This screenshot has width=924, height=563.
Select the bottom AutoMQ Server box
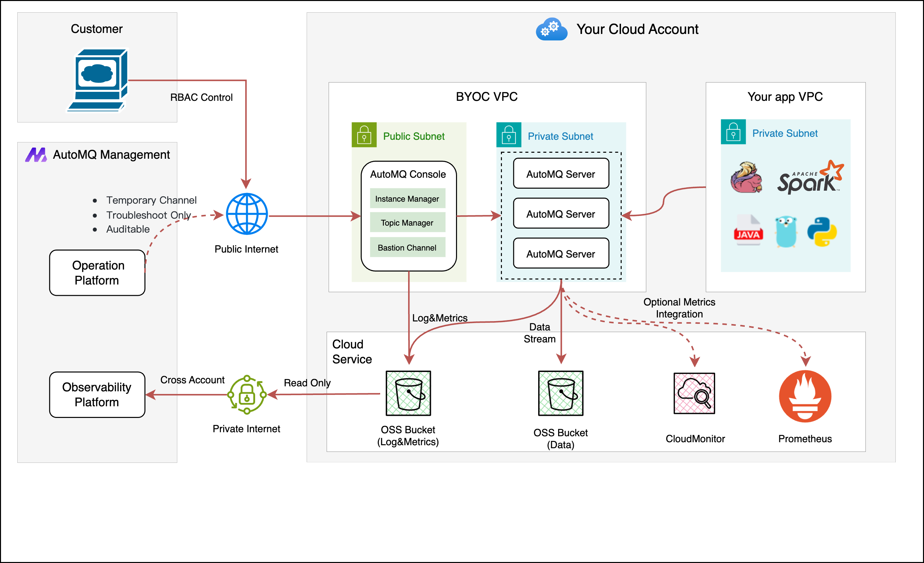561,254
